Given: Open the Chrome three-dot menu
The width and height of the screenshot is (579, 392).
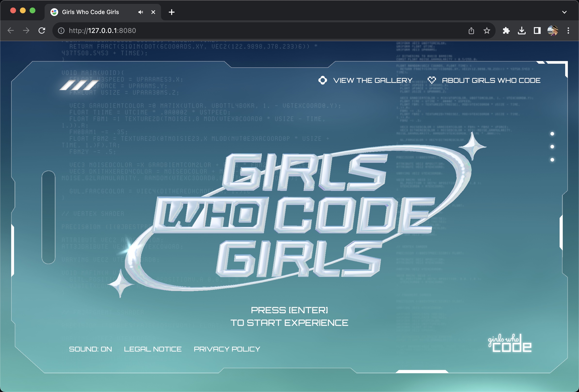Looking at the screenshot, I should pos(568,31).
